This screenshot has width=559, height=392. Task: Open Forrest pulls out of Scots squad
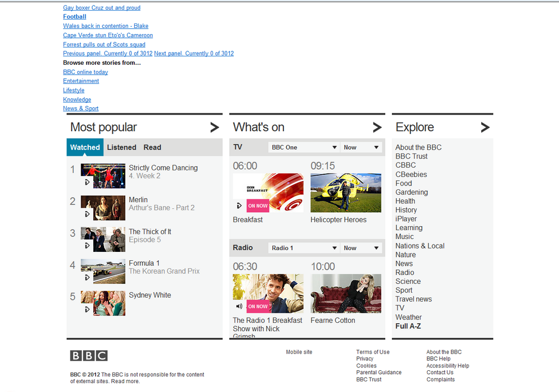(x=104, y=45)
